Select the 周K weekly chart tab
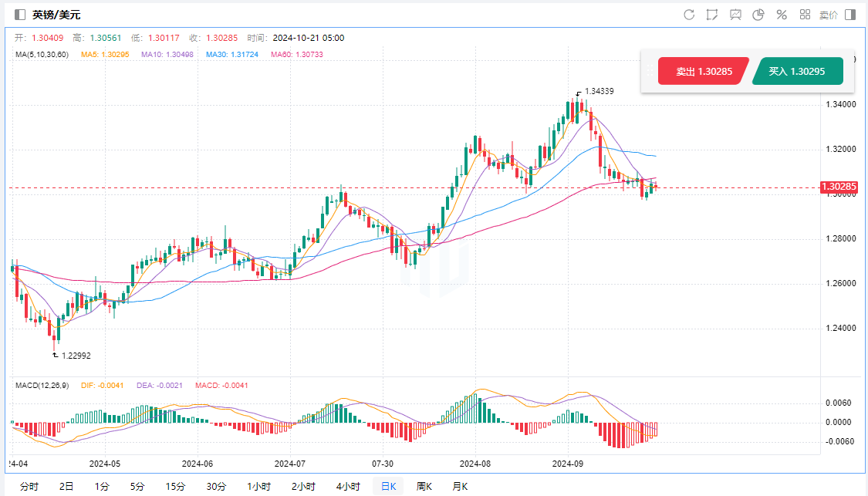The image size is (868, 496). [424, 486]
